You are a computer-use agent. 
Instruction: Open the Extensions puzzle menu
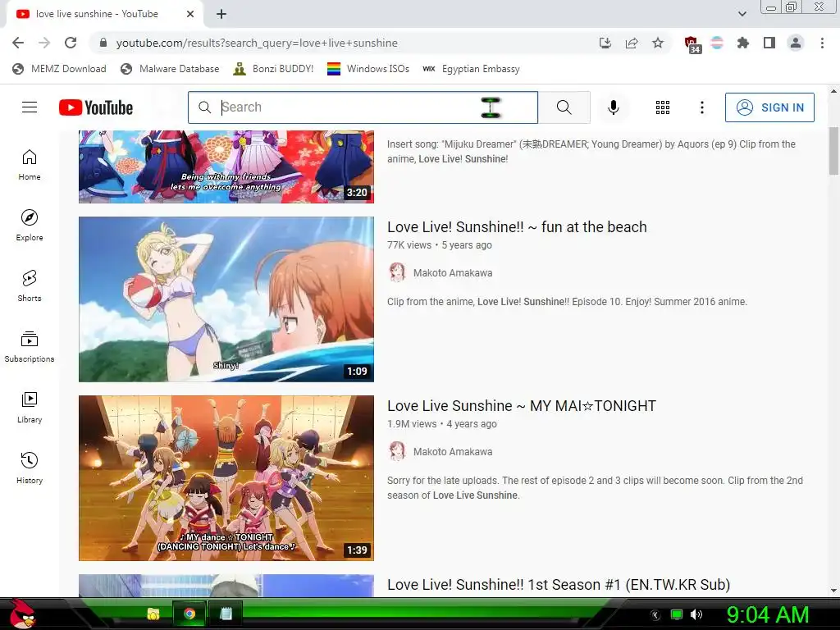[743, 43]
